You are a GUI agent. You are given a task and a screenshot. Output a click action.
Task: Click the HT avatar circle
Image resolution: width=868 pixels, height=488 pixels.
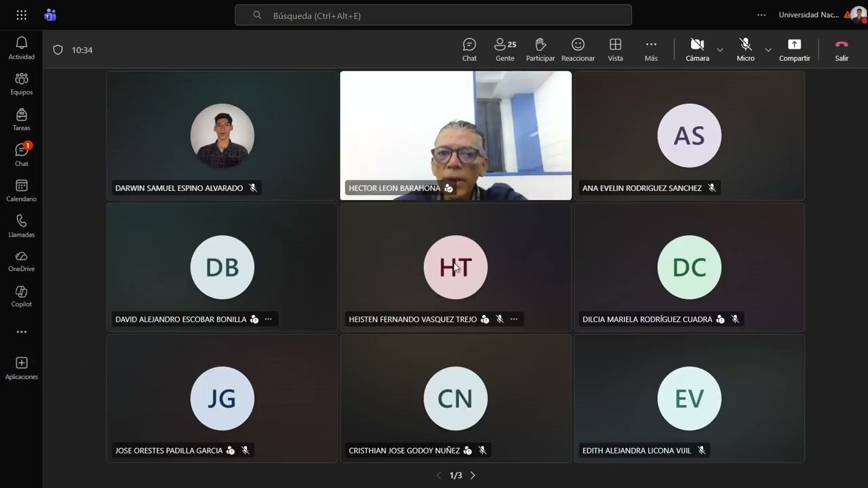pyautogui.click(x=456, y=267)
